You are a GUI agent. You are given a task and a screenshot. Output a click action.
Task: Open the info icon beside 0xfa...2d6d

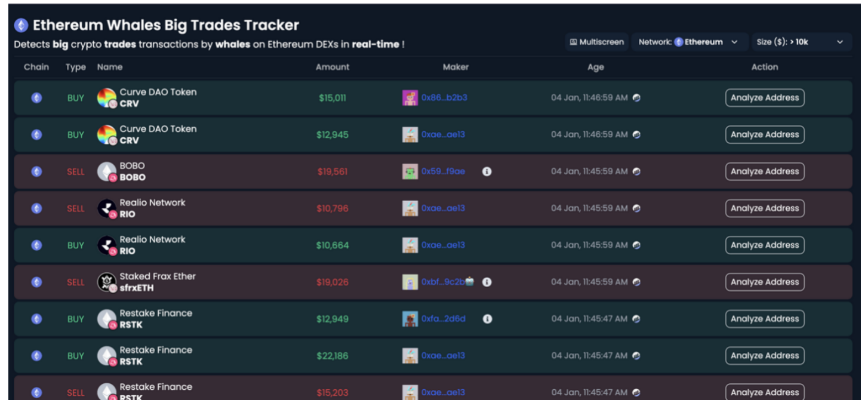[x=487, y=319]
